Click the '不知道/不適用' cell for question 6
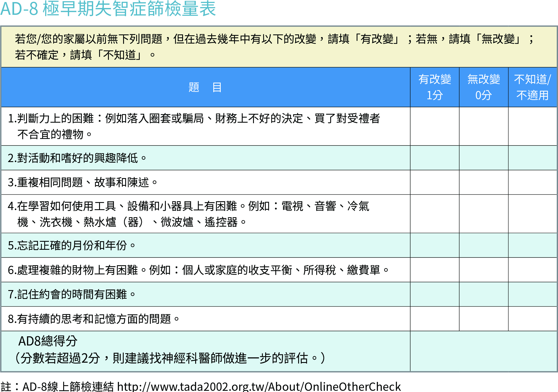 point(532,270)
